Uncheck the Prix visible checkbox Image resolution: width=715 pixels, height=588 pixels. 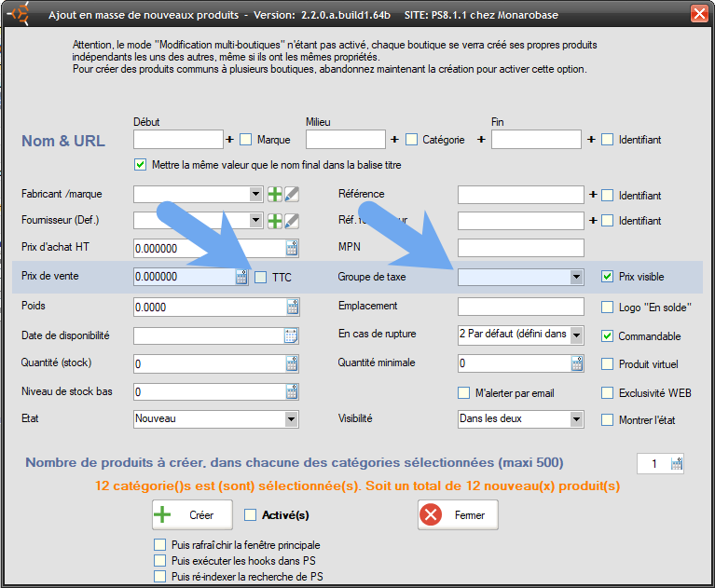(x=608, y=277)
